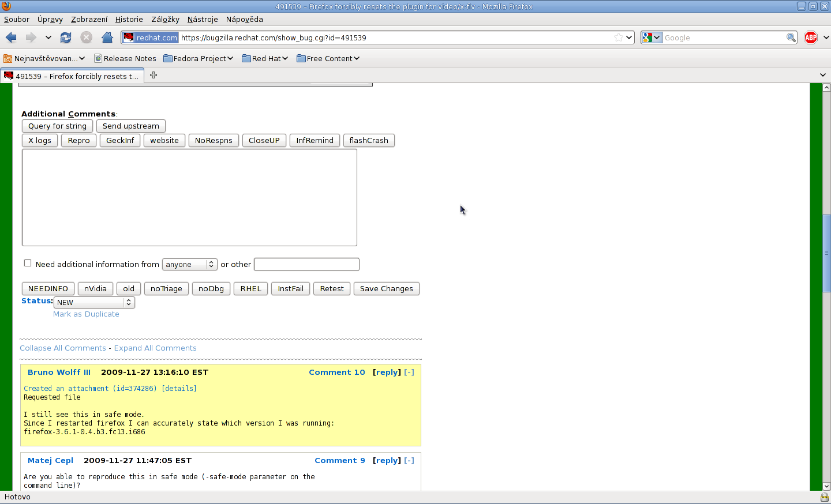Click the redhat.com site identity badge
This screenshot has width=831, height=504.
pyautogui.click(x=151, y=37)
